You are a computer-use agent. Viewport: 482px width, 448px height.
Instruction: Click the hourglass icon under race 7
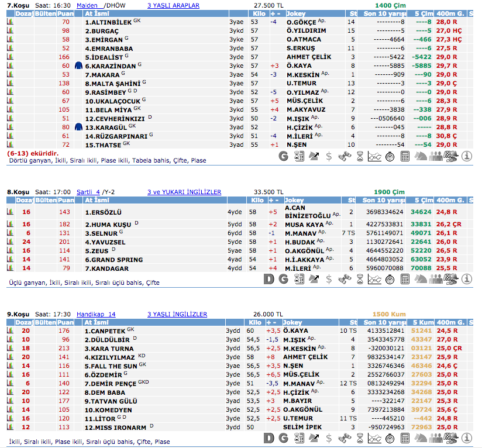pyautogui.click(x=360, y=156)
